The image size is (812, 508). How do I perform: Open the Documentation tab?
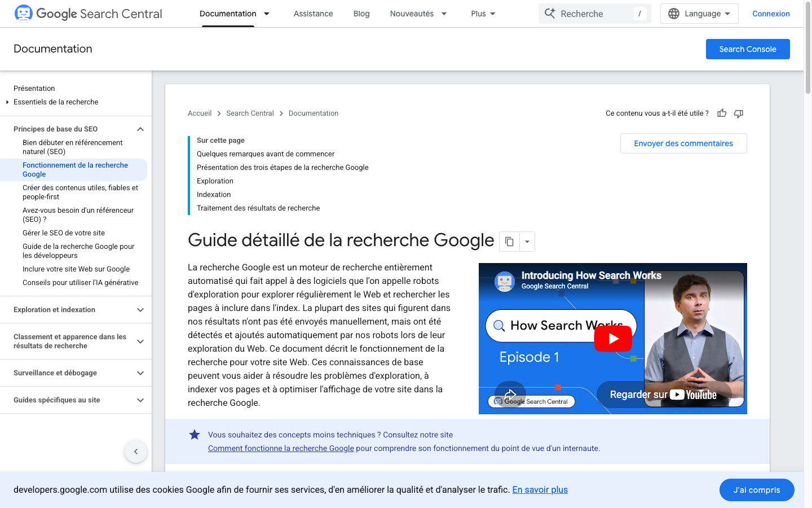(228, 14)
